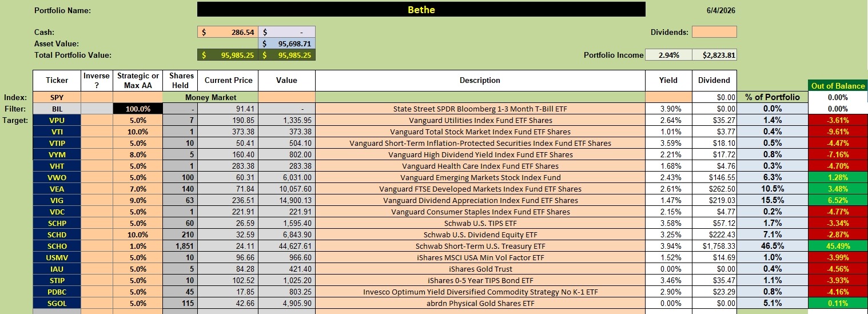The height and width of the screenshot is (314, 868).
Task: Select the SCHP ticker cell
Action: point(57,223)
